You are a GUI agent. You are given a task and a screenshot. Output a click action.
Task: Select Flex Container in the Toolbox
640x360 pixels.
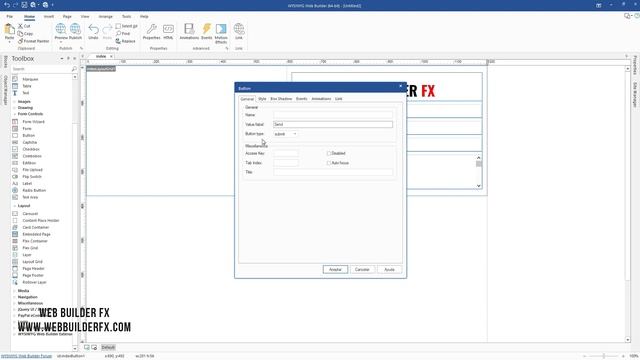coord(35,241)
